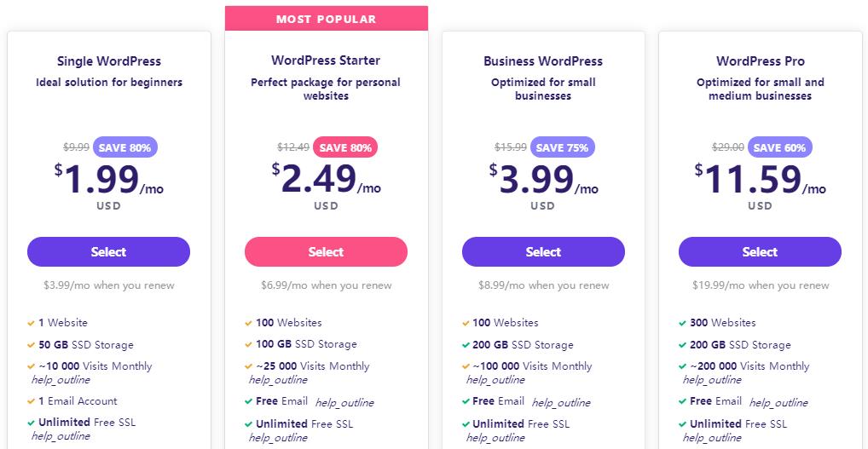The image size is (868, 449).
Task: Click SAVE 75% badge on Business WordPress
Action: tap(562, 147)
